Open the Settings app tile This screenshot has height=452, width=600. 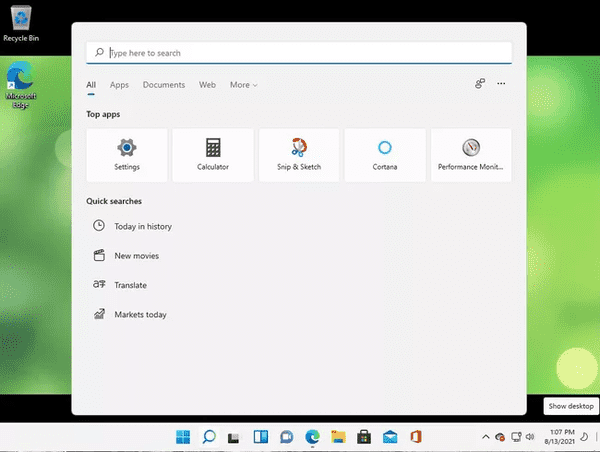127,155
